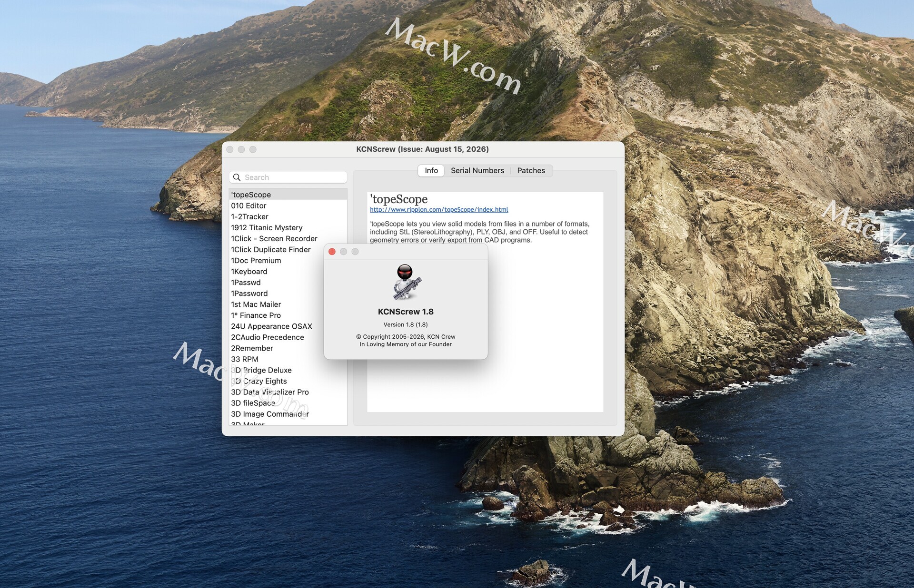Viewport: 914px width, 588px height.
Task: Pick 1Click - Screen Recorder entry
Action: point(288,238)
